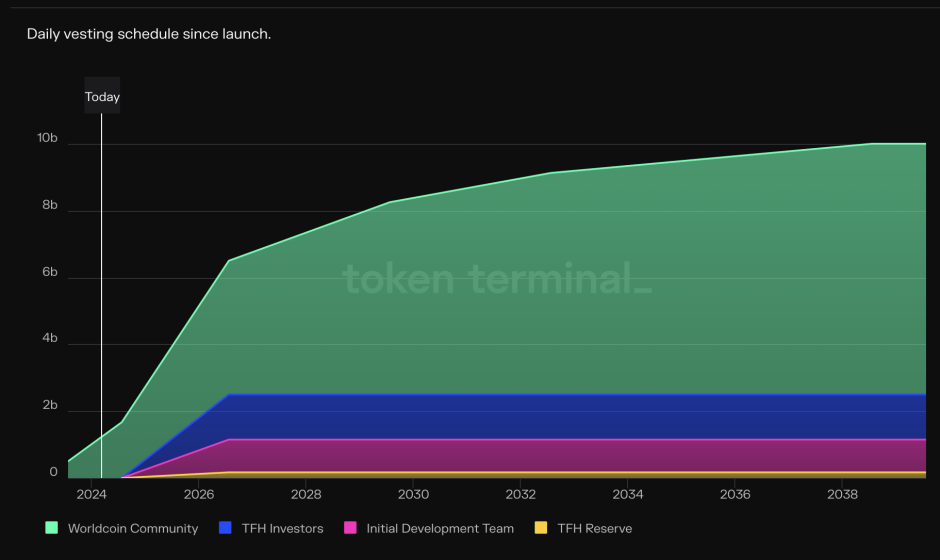Click the 2032 x-axis year label
Viewport: 940px width, 560px height.
tap(520, 494)
